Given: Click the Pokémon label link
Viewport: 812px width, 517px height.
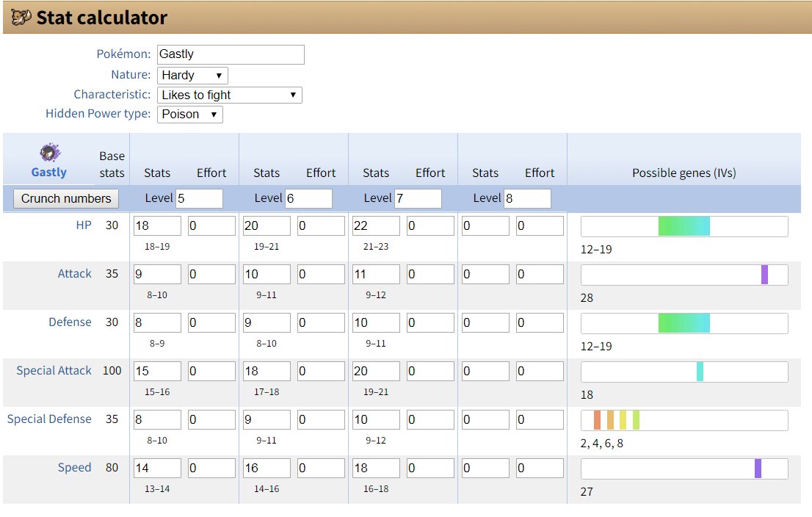Looking at the screenshot, I should [x=124, y=54].
